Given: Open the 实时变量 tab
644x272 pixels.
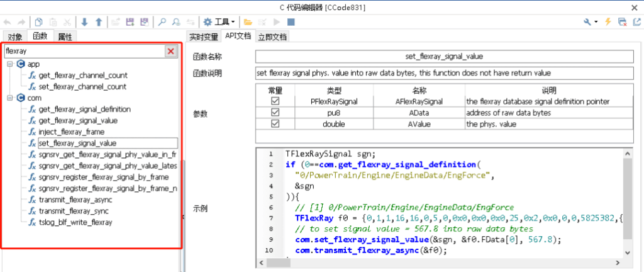Looking at the screenshot, I should [x=203, y=37].
